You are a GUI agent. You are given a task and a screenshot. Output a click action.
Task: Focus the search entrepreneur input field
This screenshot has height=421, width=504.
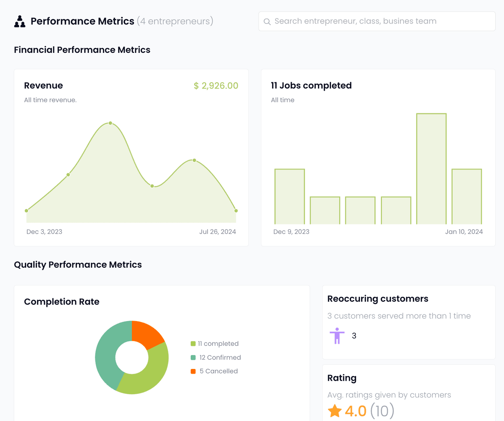[x=377, y=21]
